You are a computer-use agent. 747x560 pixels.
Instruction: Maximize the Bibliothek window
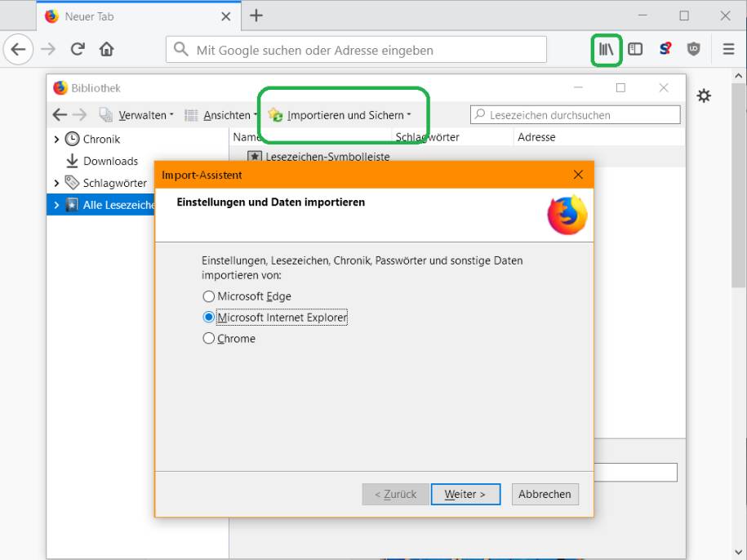tap(620, 87)
